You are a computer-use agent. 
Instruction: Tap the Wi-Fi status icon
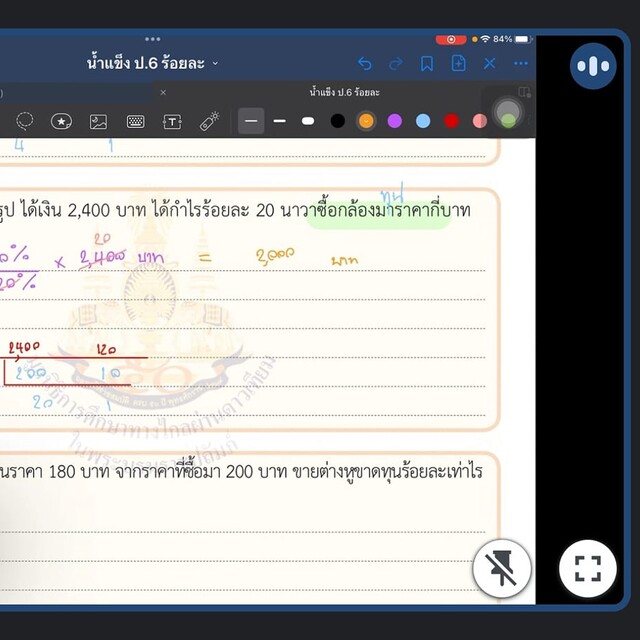click(485, 39)
